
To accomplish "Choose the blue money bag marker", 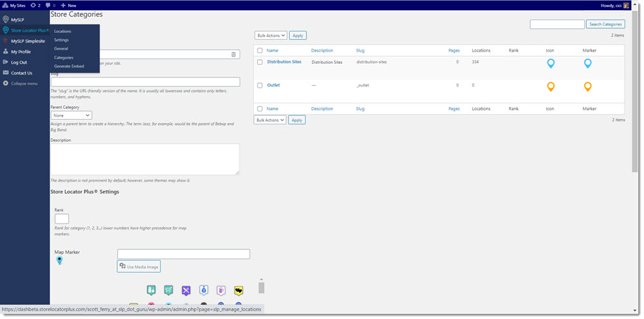I will click(204, 290).
